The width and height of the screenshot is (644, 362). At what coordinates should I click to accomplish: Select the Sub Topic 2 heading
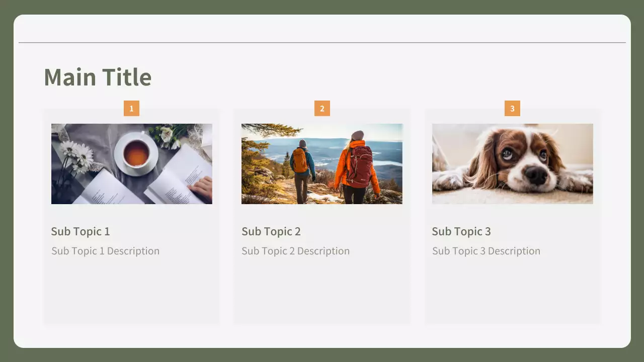tap(271, 231)
